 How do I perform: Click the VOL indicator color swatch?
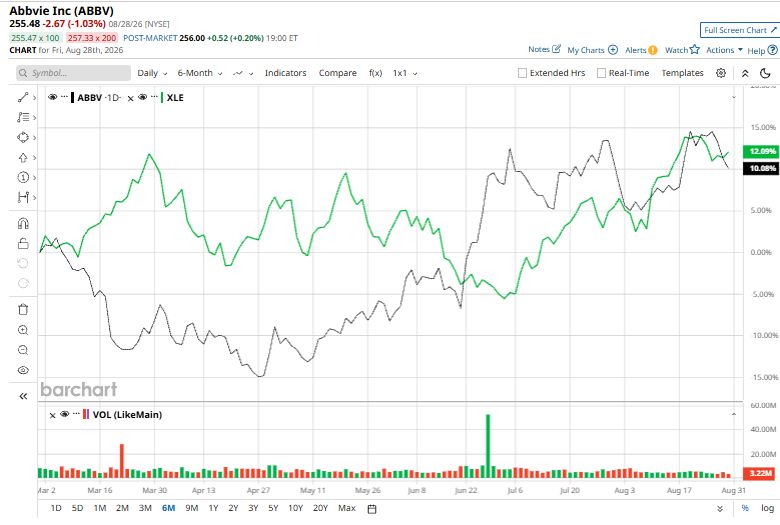click(x=86, y=415)
